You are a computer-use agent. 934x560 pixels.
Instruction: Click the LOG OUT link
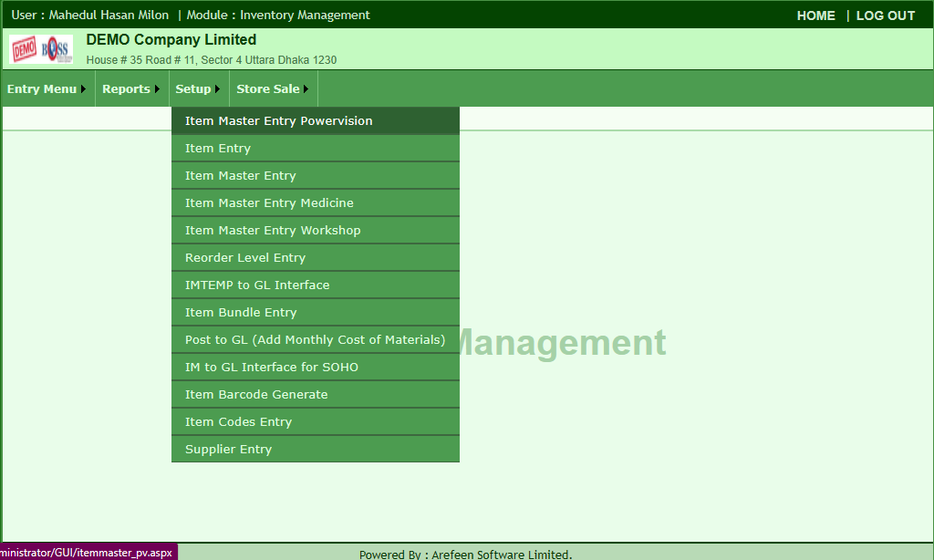pyautogui.click(x=885, y=16)
